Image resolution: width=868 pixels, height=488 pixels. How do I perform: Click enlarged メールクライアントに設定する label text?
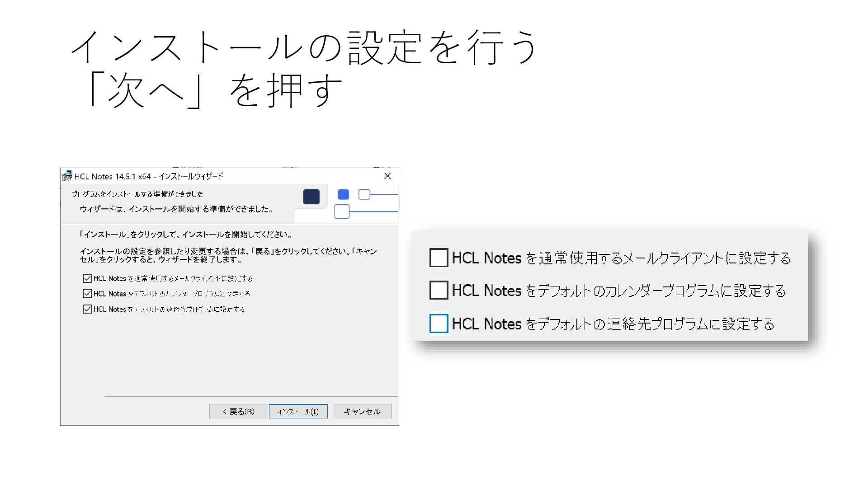pos(621,258)
